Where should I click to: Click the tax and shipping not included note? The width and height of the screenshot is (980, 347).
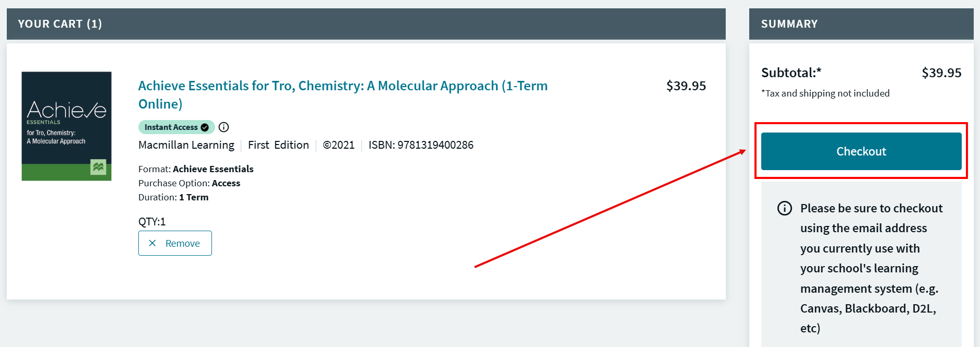click(825, 93)
